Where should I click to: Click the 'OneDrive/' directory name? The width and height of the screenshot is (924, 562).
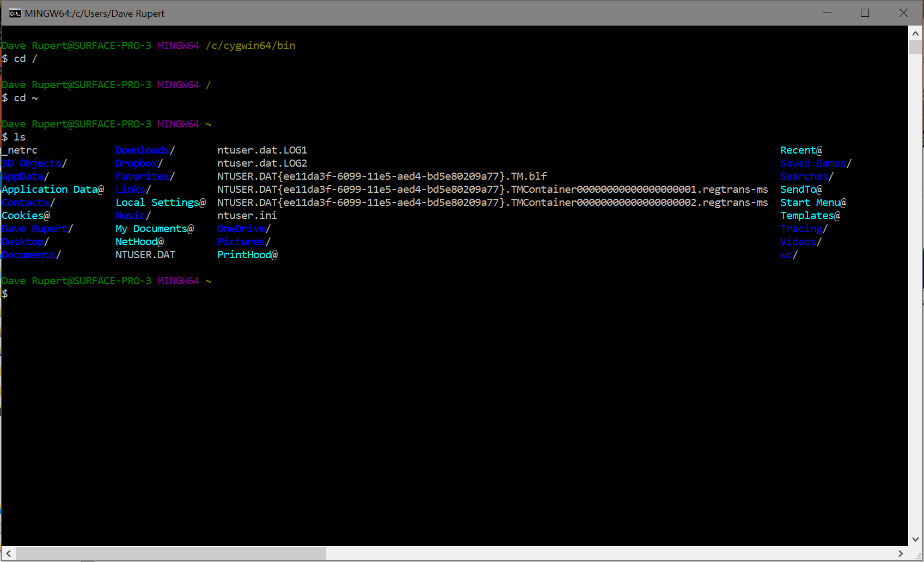(244, 229)
